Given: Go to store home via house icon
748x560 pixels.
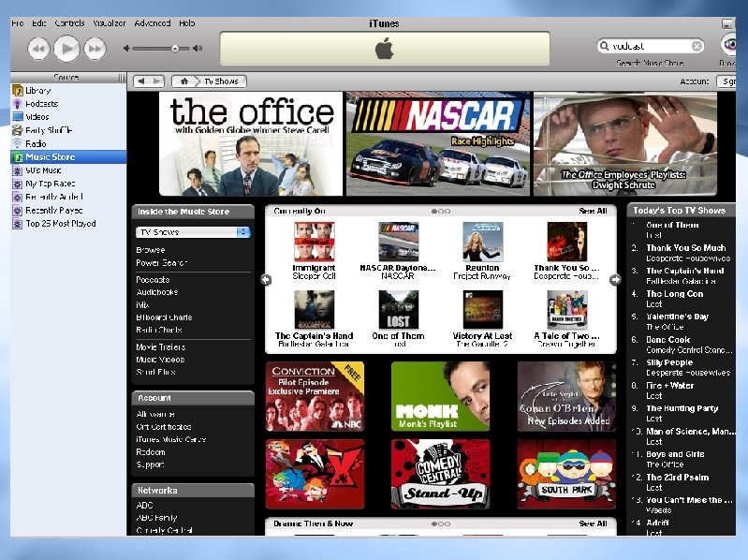Looking at the screenshot, I should pyautogui.click(x=184, y=81).
